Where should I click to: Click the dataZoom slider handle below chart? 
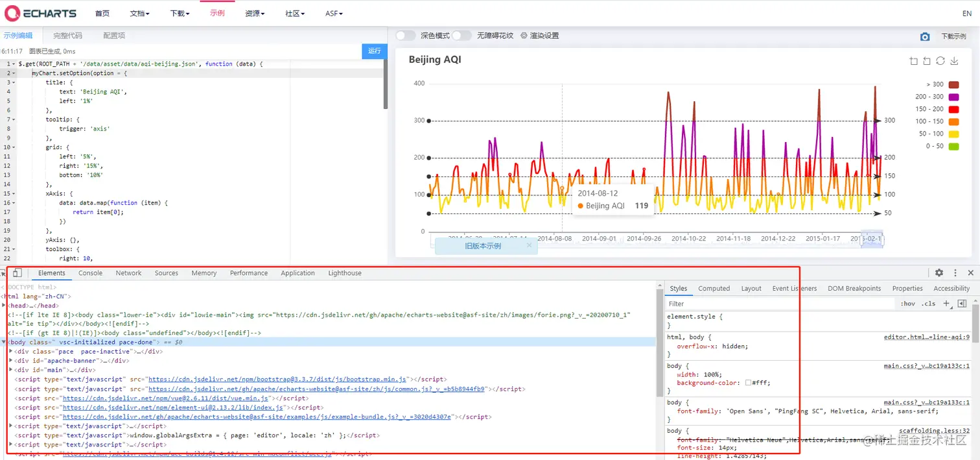(872, 239)
